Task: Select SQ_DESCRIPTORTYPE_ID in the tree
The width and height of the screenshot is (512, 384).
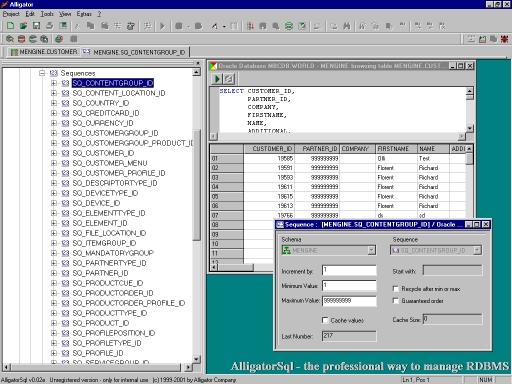Action: (115, 183)
